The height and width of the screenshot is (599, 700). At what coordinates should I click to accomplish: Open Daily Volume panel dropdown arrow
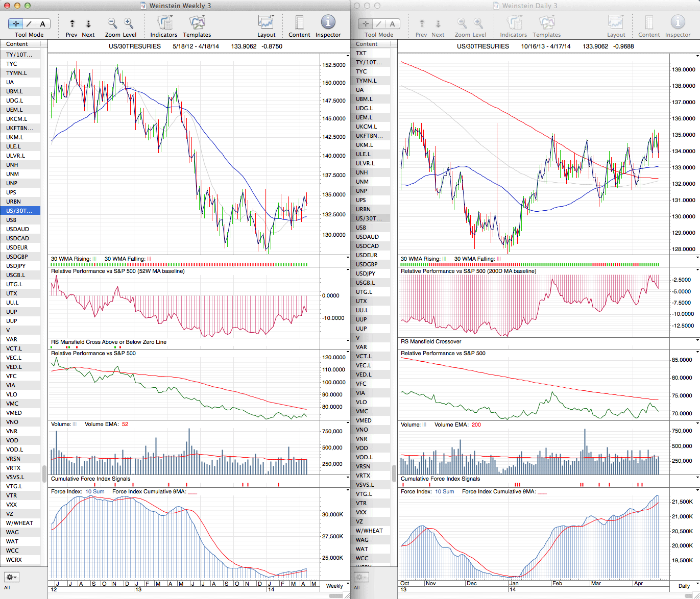tap(697, 423)
